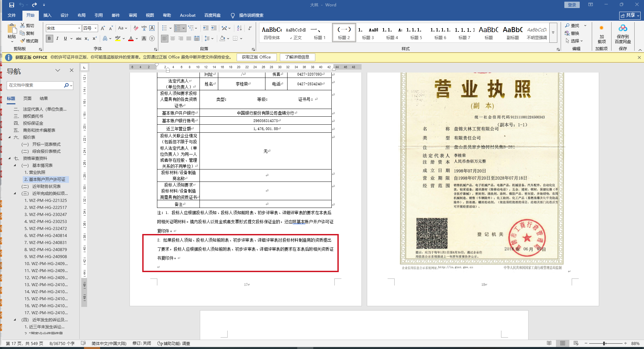This screenshot has width=644, height=349.
Task: Copy selection with the 复制 button
Action: point(27,33)
